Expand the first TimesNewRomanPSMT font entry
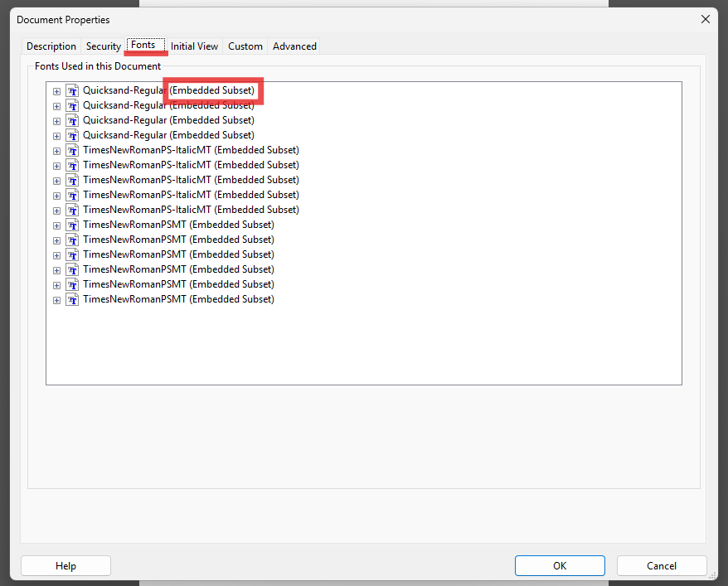728x586 pixels. pyautogui.click(x=56, y=225)
